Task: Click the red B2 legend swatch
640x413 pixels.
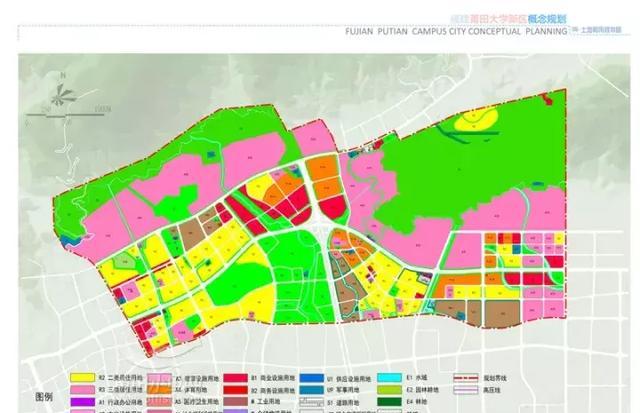Action: point(236,390)
